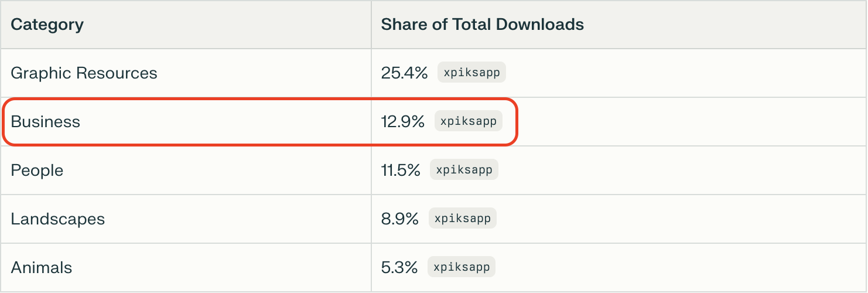This screenshot has height=293, width=868.
Task: Open xpiksapp source tag in Business row
Action: [468, 121]
